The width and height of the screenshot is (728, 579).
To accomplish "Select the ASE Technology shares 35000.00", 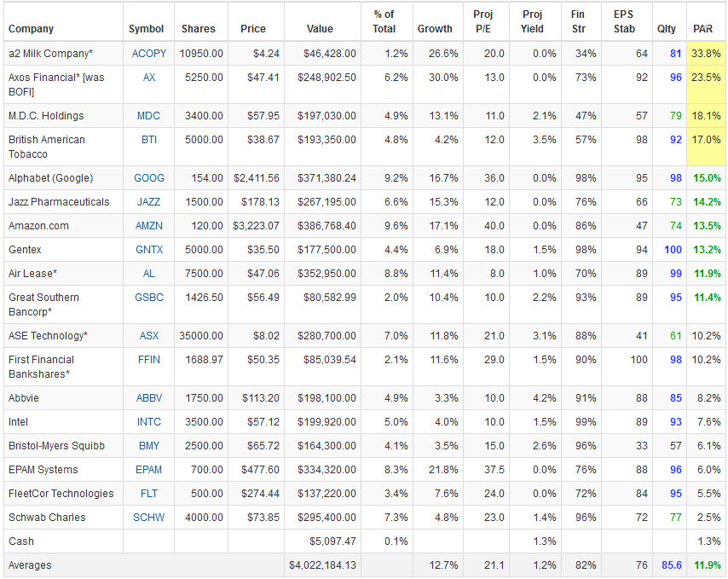I will (x=201, y=336).
